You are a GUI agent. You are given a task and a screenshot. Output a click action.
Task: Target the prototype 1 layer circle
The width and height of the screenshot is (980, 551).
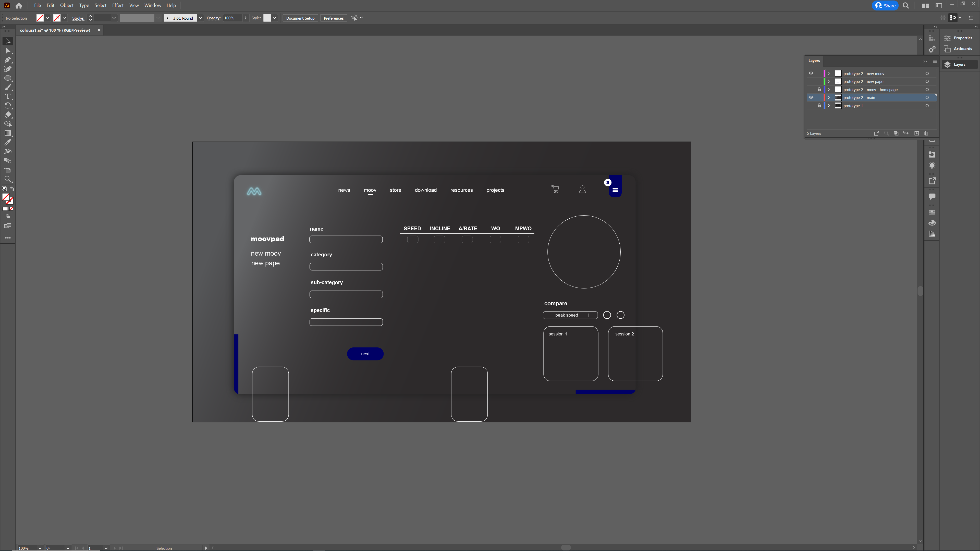pyautogui.click(x=927, y=106)
